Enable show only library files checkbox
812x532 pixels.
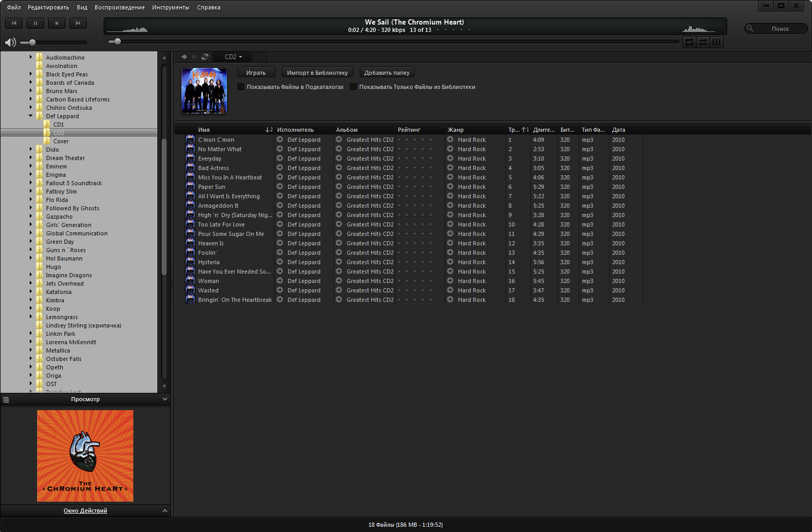353,87
